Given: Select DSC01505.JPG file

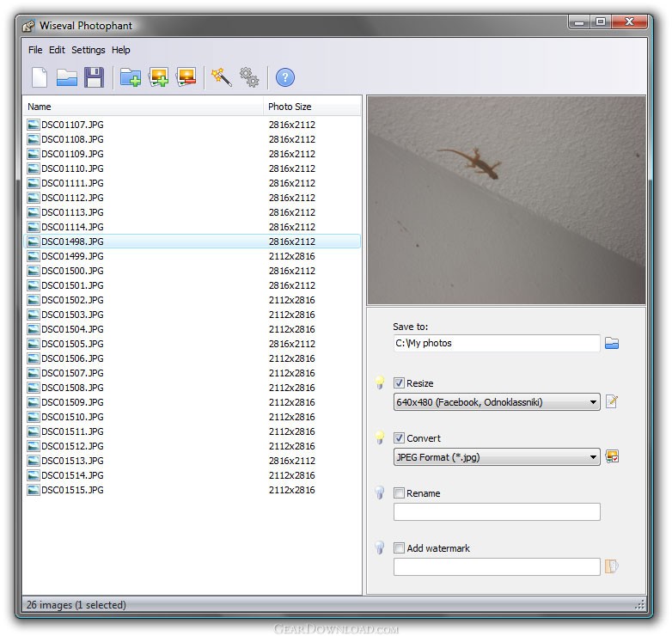Looking at the screenshot, I should 192,344.
